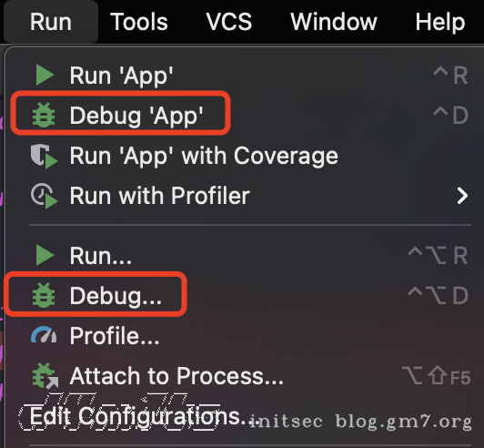The image size is (484, 448).
Task: Select Debug 'App' menu text
Action: point(136,116)
